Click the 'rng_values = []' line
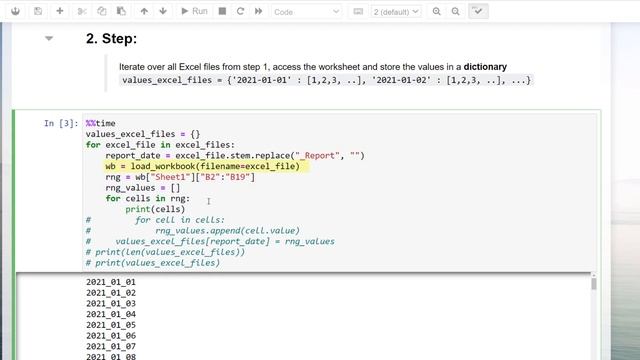The image size is (640, 360). 142,188
